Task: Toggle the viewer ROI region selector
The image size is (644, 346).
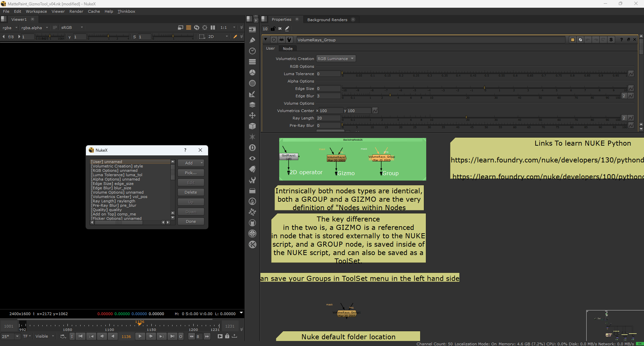Action: click(x=202, y=37)
